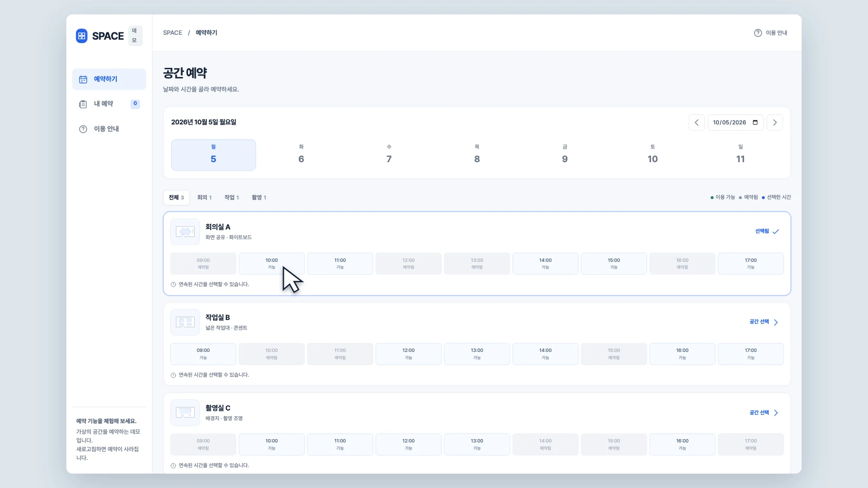Click 공간 선택 for 촬영실 C
This screenshot has height=488, width=868.
point(764,413)
